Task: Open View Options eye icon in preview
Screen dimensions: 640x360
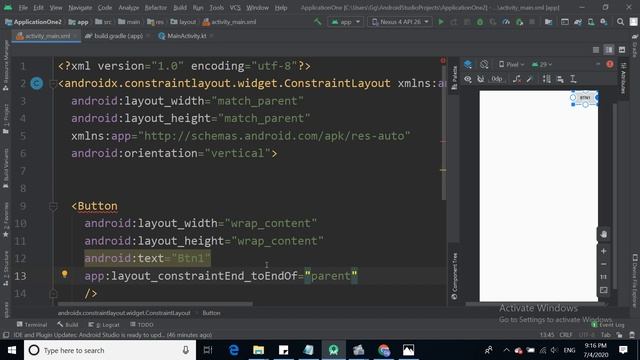Action: point(468,79)
